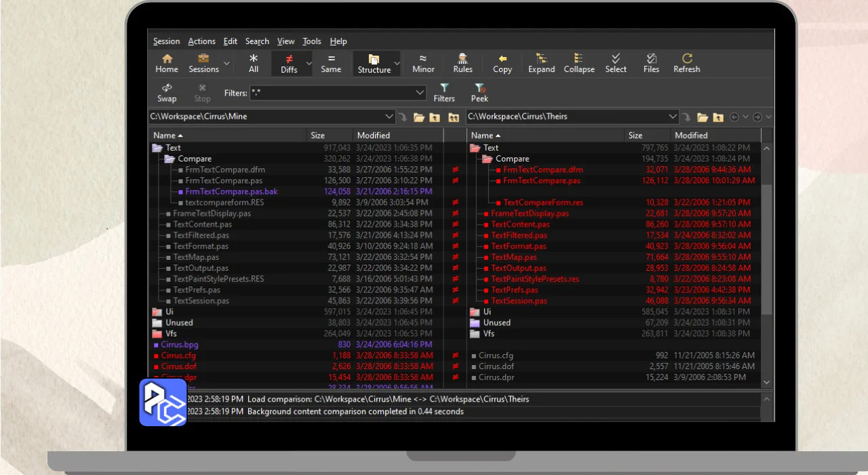Select Cirrus.cfg in the right pane
Image resolution: width=868 pixels, height=475 pixels.
pyautogui.click(x=497, y=356)
